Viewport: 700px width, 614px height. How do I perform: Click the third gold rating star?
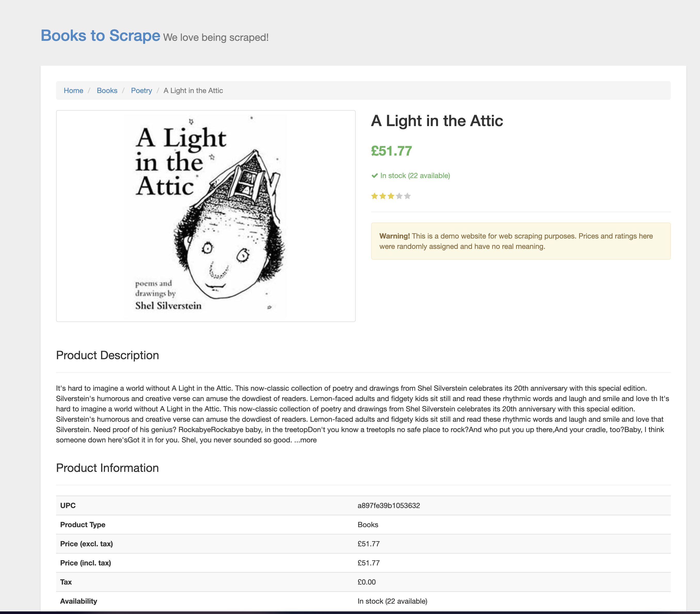(391, 196)
